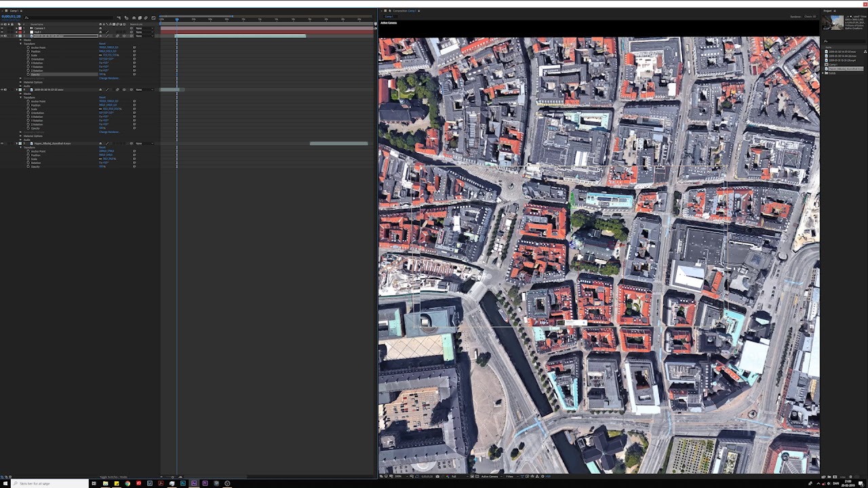Take a snapshot with the viewer camera icon
This screenshot has height=488, width=868.
coord(437,476)
